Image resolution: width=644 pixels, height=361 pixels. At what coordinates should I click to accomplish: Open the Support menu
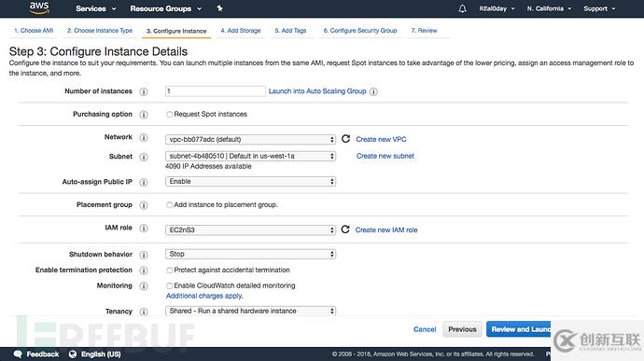coord(599,8)
